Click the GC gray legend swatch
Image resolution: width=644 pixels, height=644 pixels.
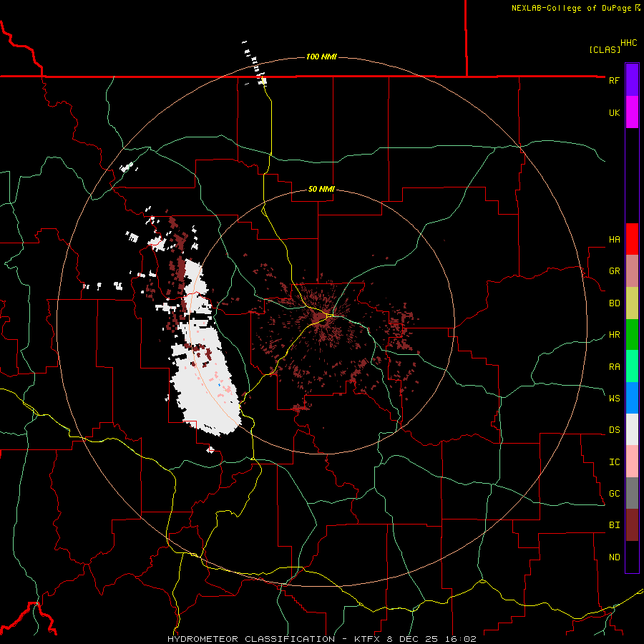click(x=632, y=493)
